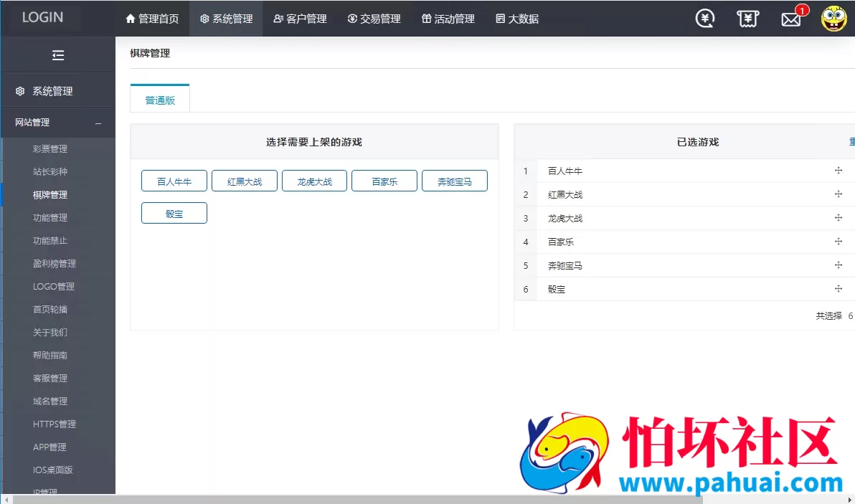Click the gear icon beside 系统管理 in sidebar
This screenshot has width=855, height=504.
point(20,91)
